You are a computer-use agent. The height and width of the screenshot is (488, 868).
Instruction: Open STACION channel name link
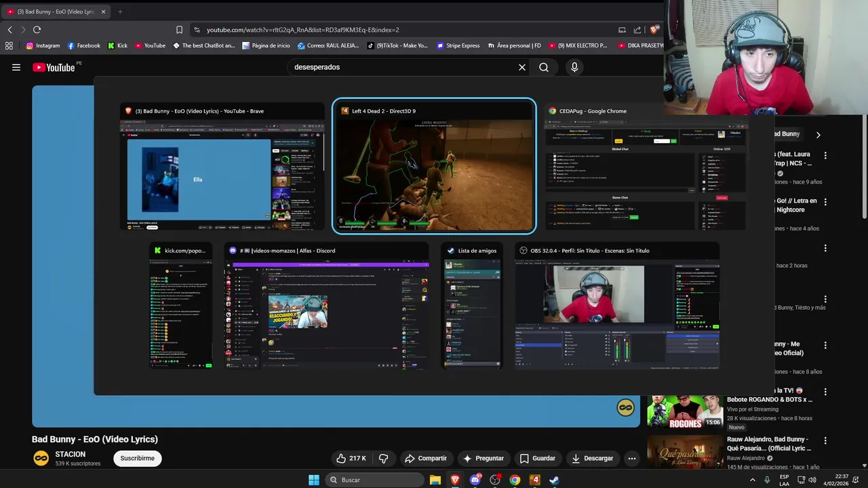coord(71,454)
